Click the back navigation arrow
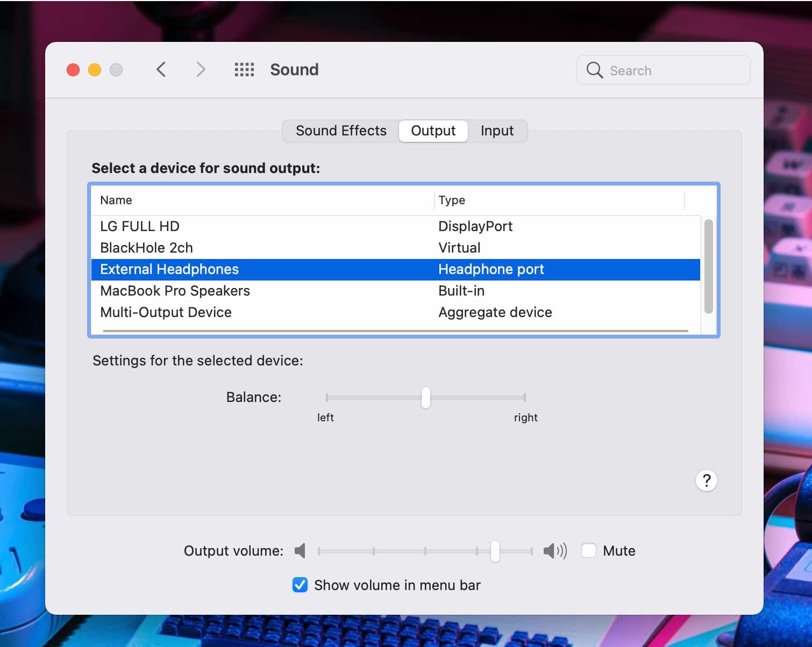Screen dimensions: 812x647 161,70
